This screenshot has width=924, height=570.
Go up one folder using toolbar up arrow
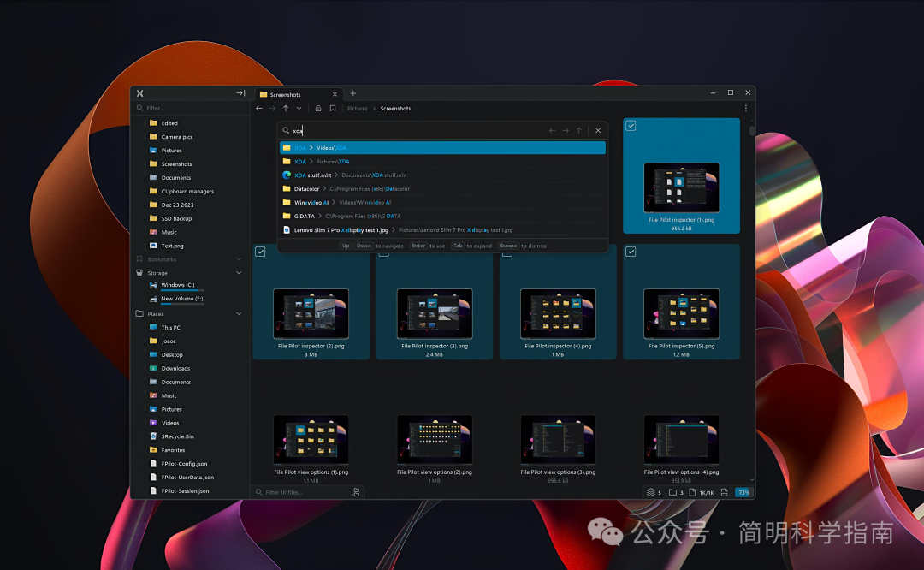tap(286, 109)
